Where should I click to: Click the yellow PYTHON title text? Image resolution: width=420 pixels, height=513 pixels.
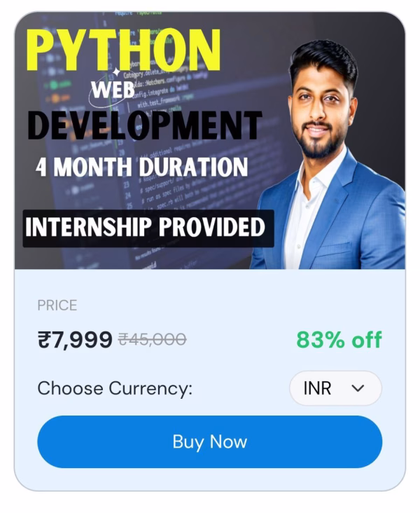123,50
